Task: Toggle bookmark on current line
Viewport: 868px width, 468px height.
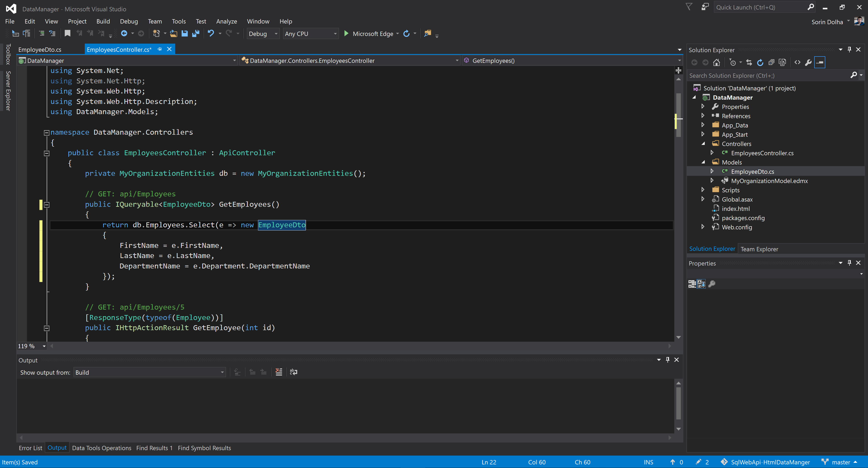Action: click(x=67, y=33)
